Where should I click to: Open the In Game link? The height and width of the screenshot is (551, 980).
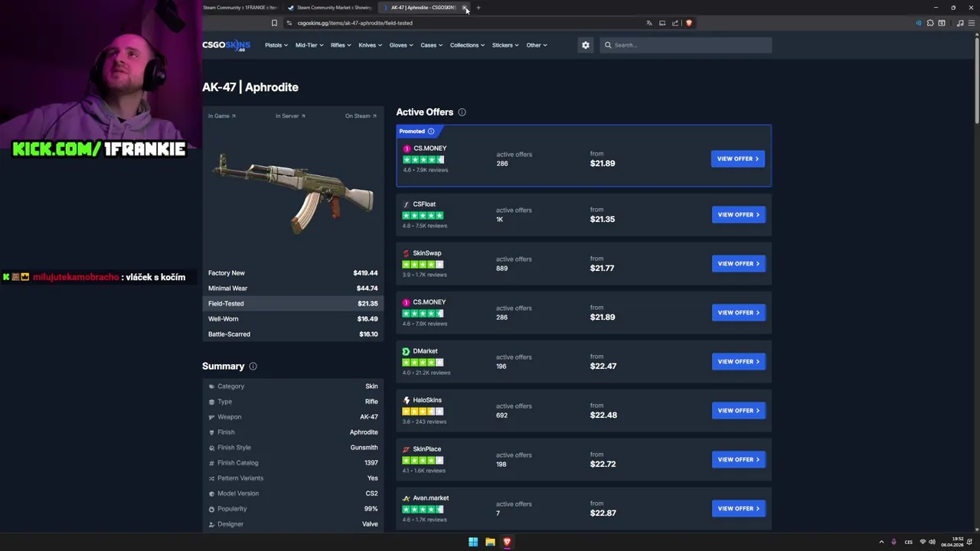click(222, 116)
